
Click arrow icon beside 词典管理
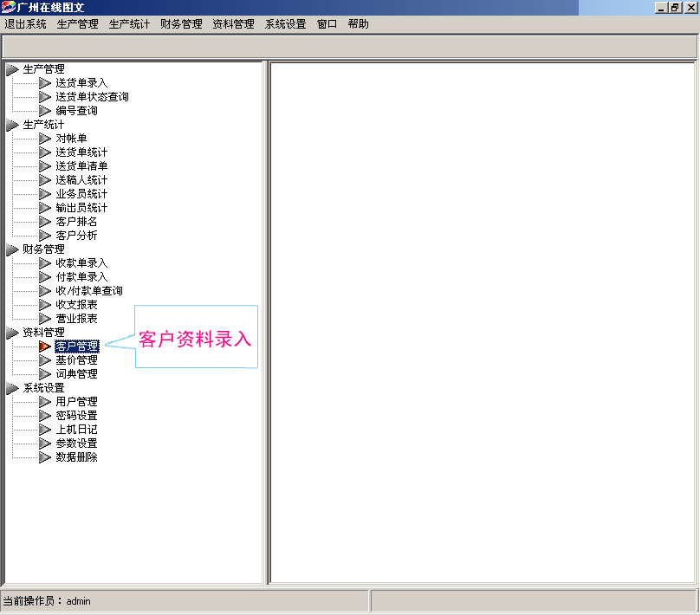[45, 373]
